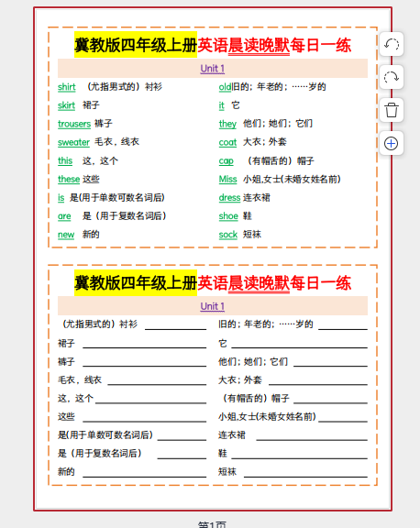The width and height of the screenshot is (420, 528).
Task: Click the blank line after 短袜
Action: [x=305, y=476]
